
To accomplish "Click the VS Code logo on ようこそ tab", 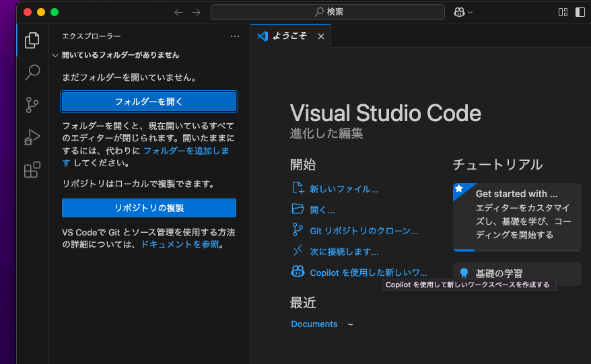I will pos(263,36).
